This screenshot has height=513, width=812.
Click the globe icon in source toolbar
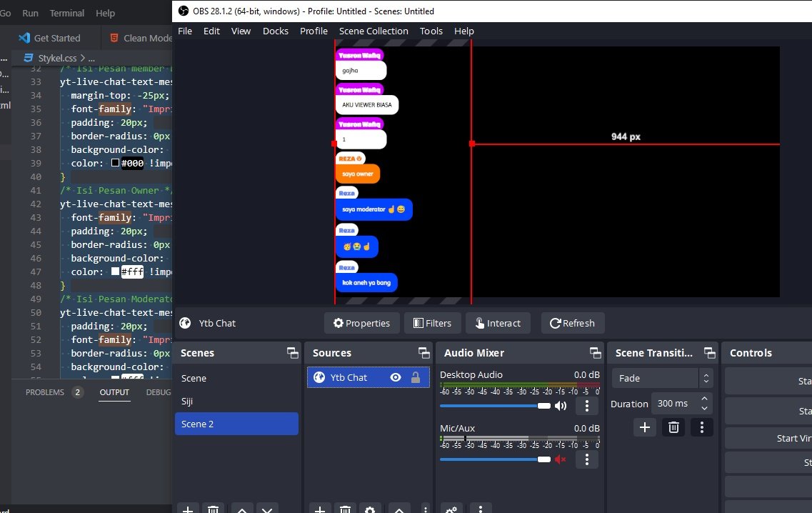point(185,324)
